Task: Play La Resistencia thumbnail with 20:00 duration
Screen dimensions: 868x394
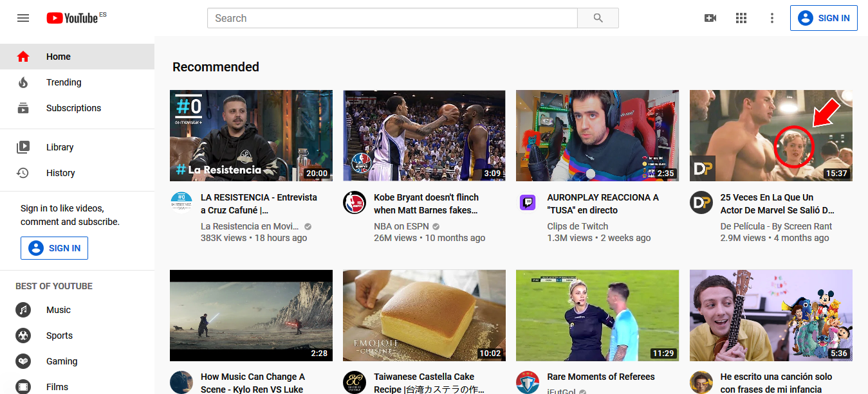Action: pyautogui.click(x=251, y=136)
